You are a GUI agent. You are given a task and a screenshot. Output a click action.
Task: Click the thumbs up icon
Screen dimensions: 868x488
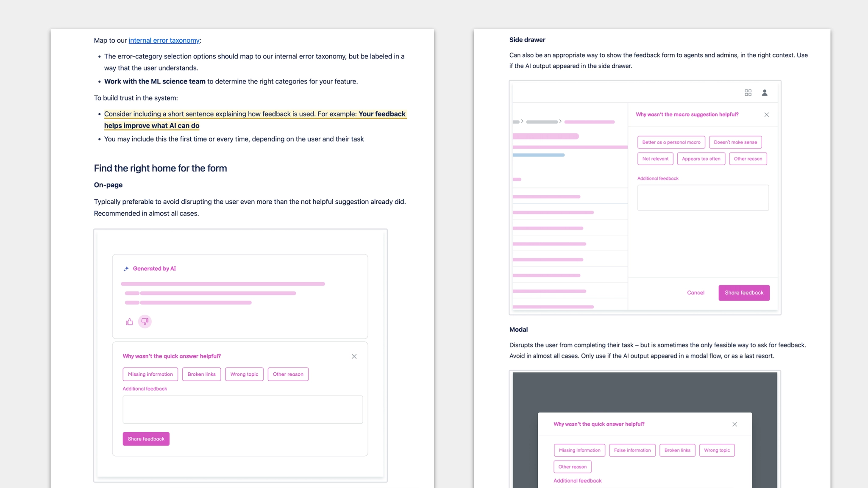pyautogui.click(x=129, y=322)
